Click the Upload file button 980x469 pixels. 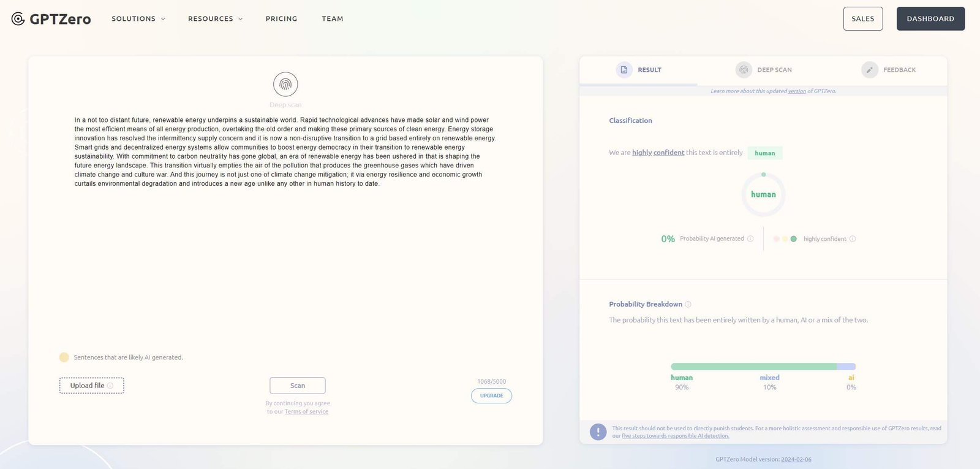91,386
